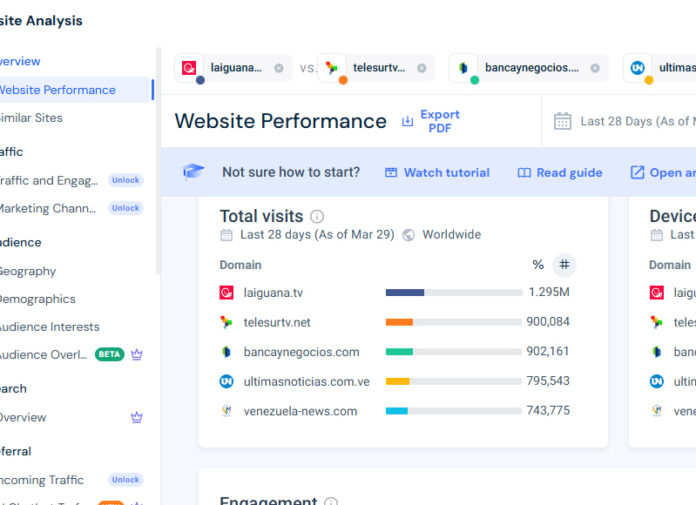696x505 pixels.
Task: Open the date range calendar icon
Action: (562, 121)
